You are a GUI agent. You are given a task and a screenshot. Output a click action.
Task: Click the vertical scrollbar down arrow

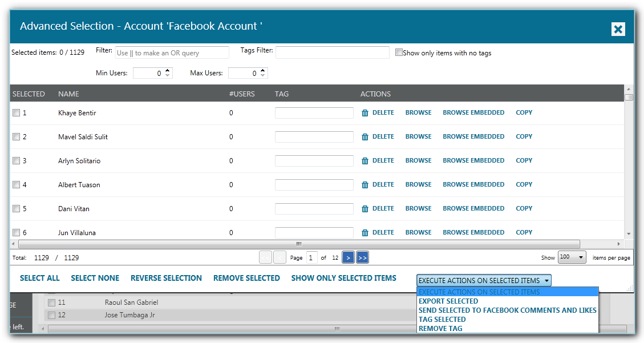tap(629, 234)
